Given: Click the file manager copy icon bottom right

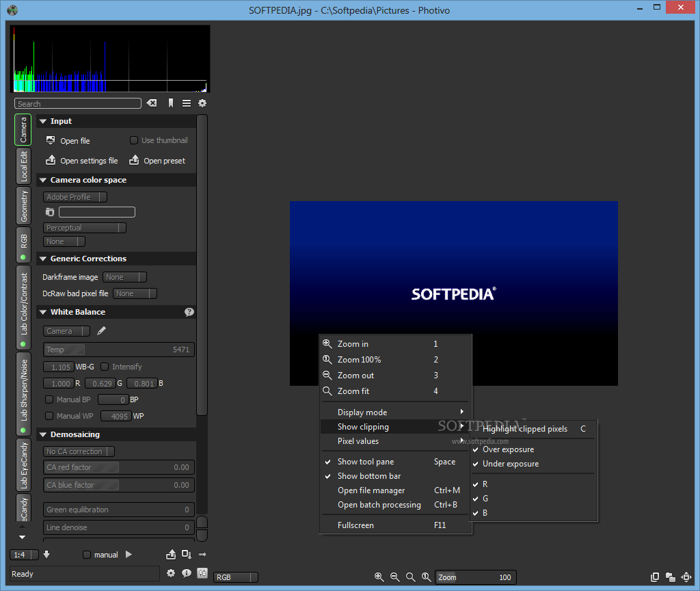Looking at the screenshot, I should (654, 577).
